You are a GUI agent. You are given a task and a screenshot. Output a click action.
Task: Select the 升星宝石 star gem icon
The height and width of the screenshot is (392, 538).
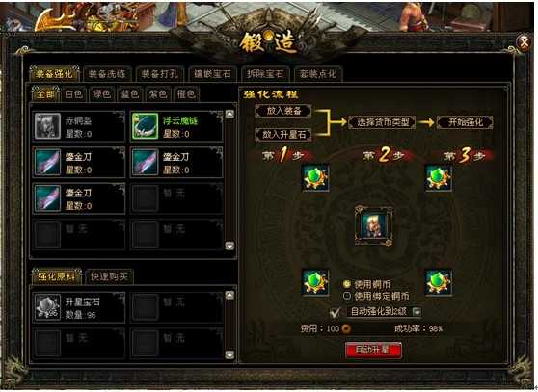[x=47, y=307]
